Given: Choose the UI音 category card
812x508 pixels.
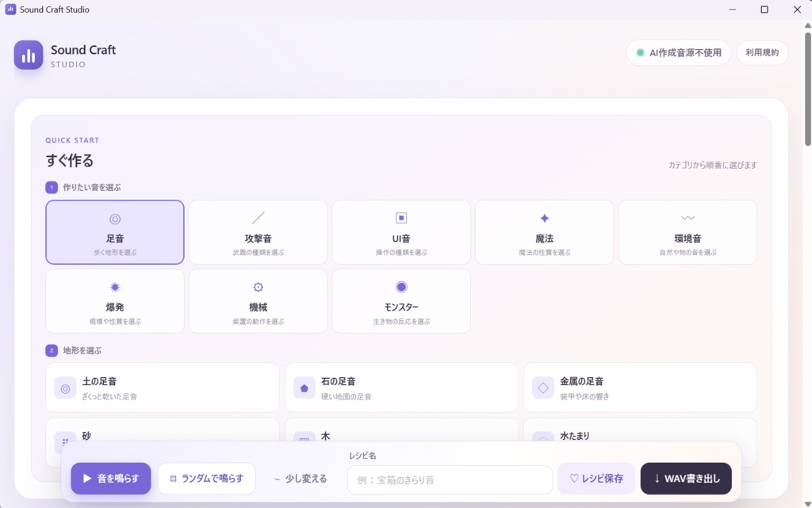Looking at the screenshot, I should [401, 232].
